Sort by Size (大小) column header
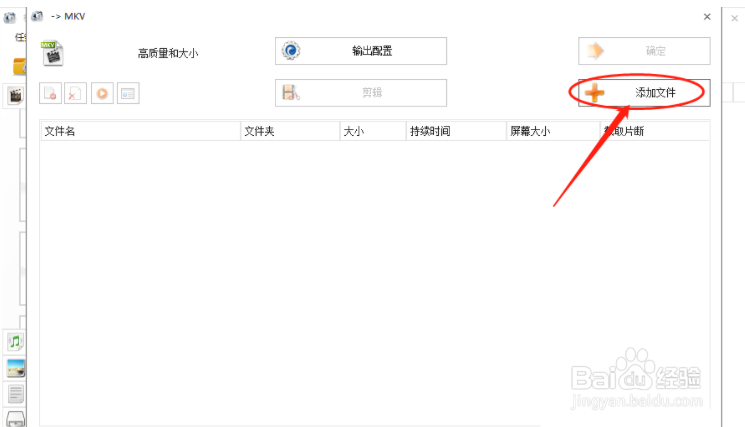The image size is (745, 427). click(373, 131)
